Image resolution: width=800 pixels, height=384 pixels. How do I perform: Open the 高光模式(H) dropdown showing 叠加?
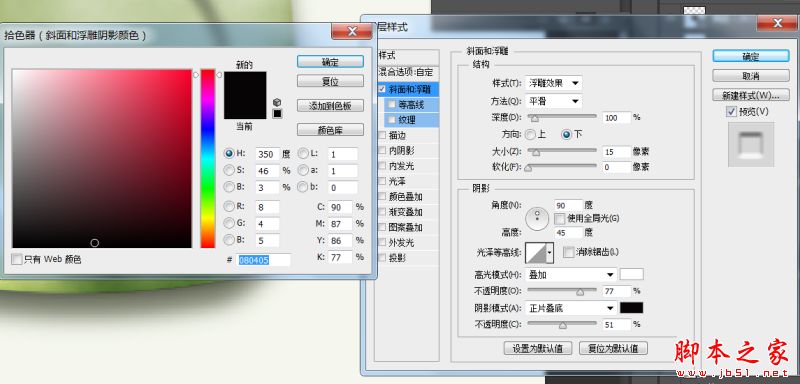tap(571, 275)
